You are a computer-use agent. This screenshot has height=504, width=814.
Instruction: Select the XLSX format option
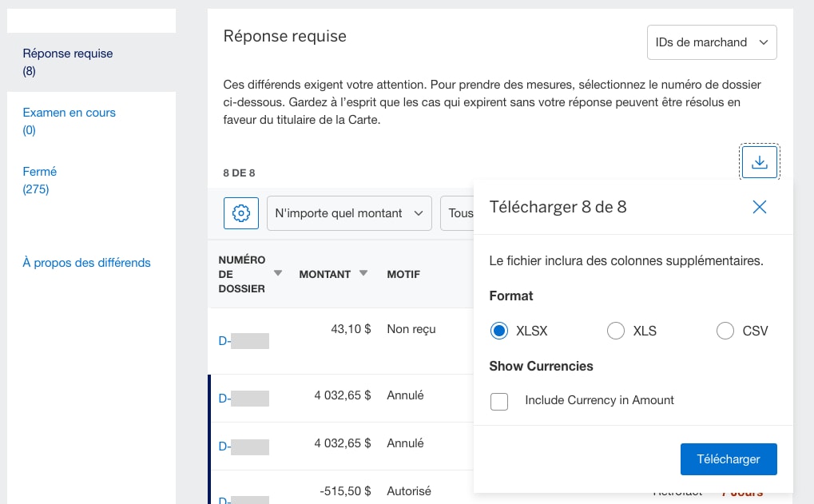tap(498, 330)
